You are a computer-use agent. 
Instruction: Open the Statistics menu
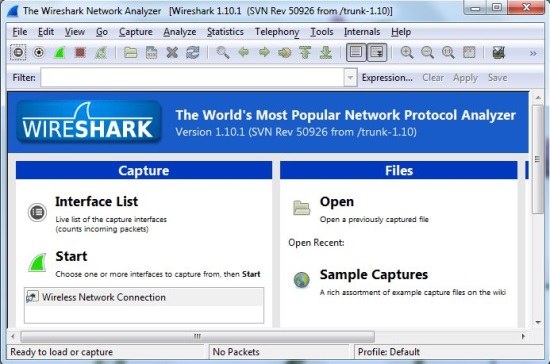click(225, 32)
